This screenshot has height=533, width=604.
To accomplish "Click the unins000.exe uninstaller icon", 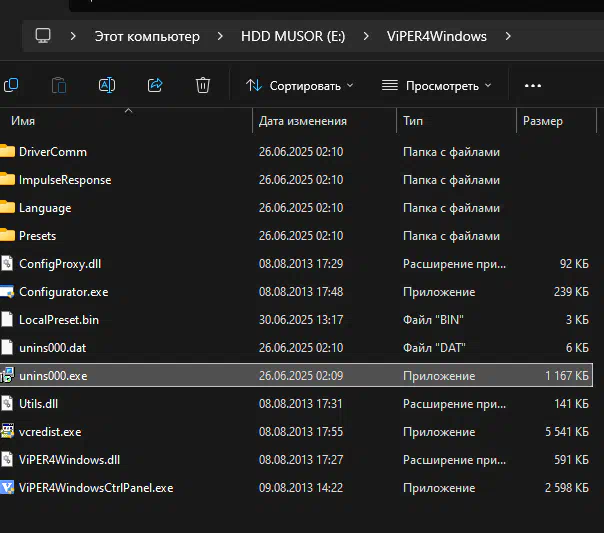I will (x=7, y=375).
